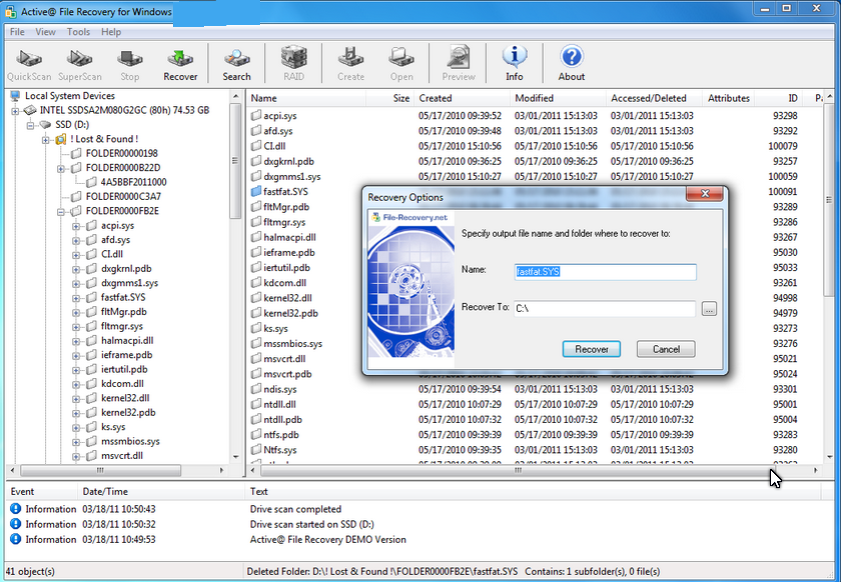
Task: Click the ntfs.pdb file icon in list
Action: click(x=256, y=434)
